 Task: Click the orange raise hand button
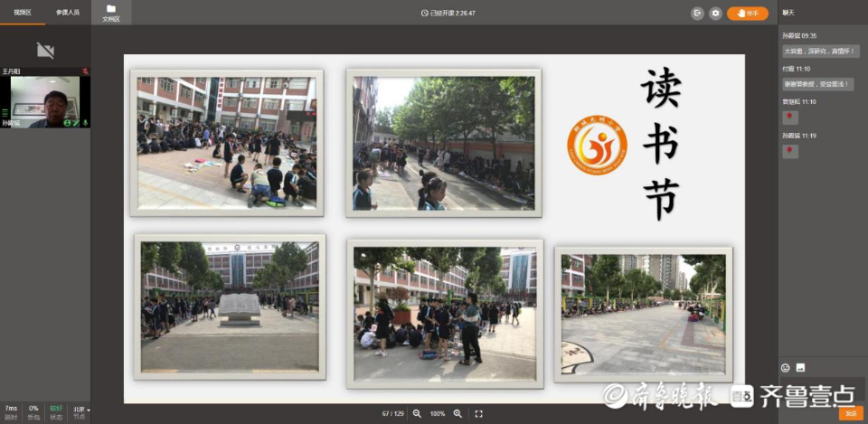point(747,13)
